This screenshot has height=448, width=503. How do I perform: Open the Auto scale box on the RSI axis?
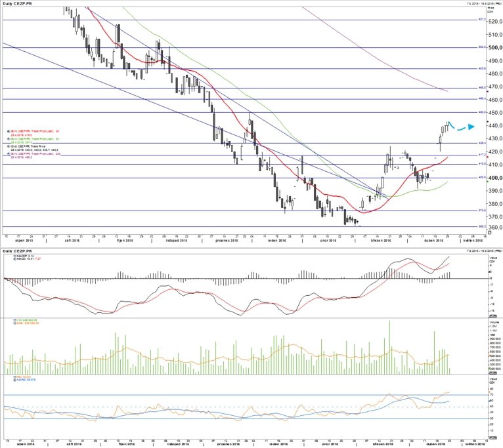(494, 438)
